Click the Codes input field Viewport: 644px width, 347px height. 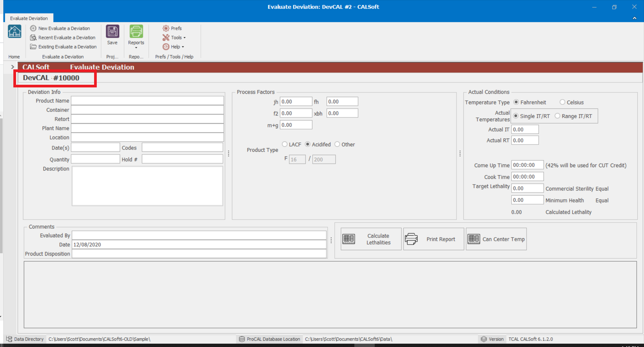click(182, 147)
